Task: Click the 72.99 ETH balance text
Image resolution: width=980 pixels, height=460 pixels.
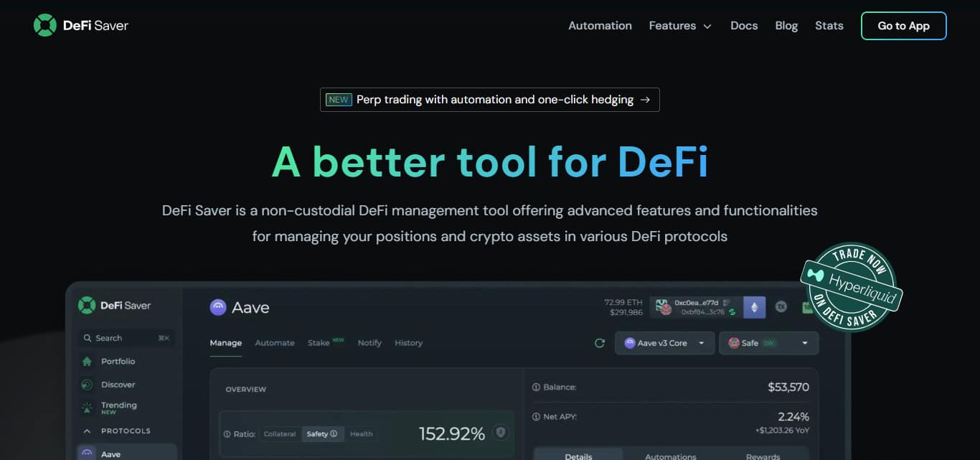Action: tap(623, 303)
